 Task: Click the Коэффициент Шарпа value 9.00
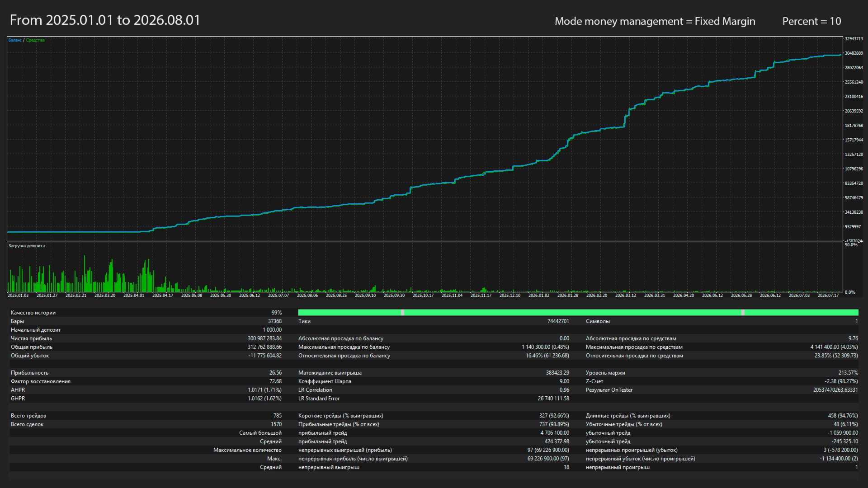point(564,381)
